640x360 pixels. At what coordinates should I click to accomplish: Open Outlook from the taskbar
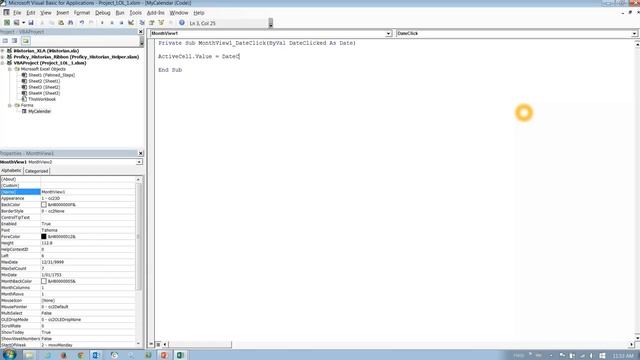click(x=96, y=355)
